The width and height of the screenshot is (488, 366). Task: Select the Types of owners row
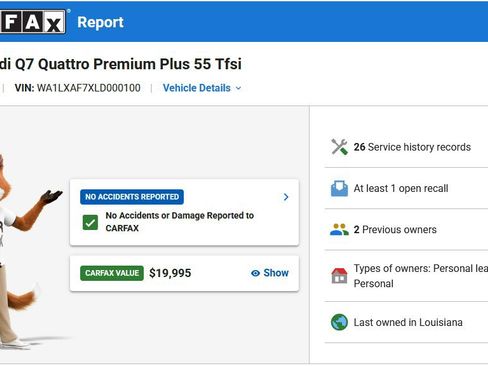pos(406,276)
